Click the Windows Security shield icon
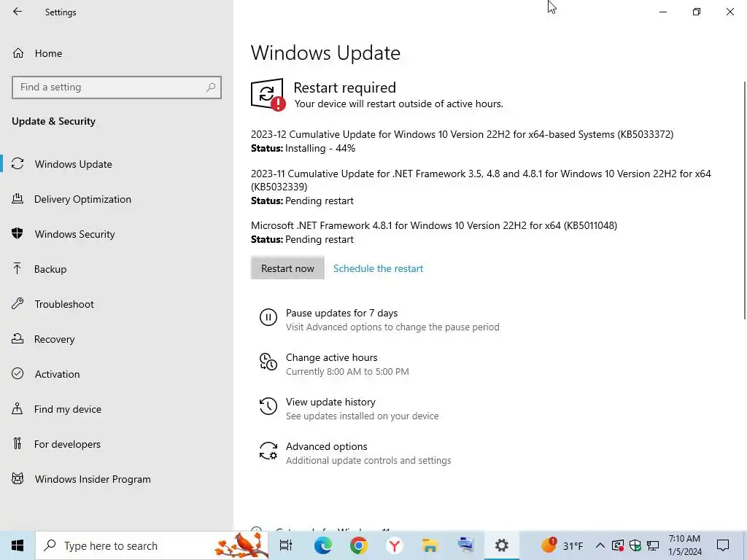This screenshot has width=747, height=560. pos(18,233)
